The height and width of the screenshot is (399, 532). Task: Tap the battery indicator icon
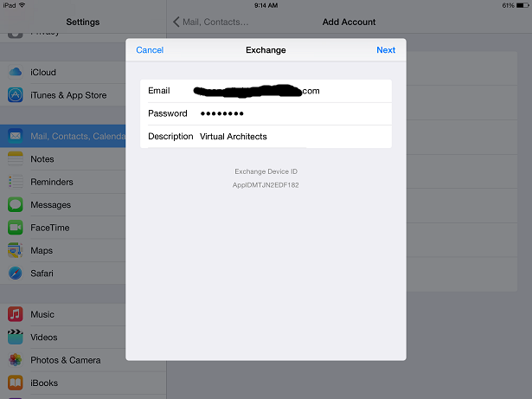522,5
